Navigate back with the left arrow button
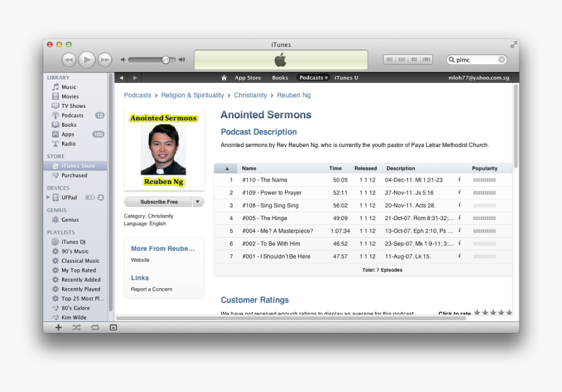Screen dimensions: 562x392 (x=121, y=78)
